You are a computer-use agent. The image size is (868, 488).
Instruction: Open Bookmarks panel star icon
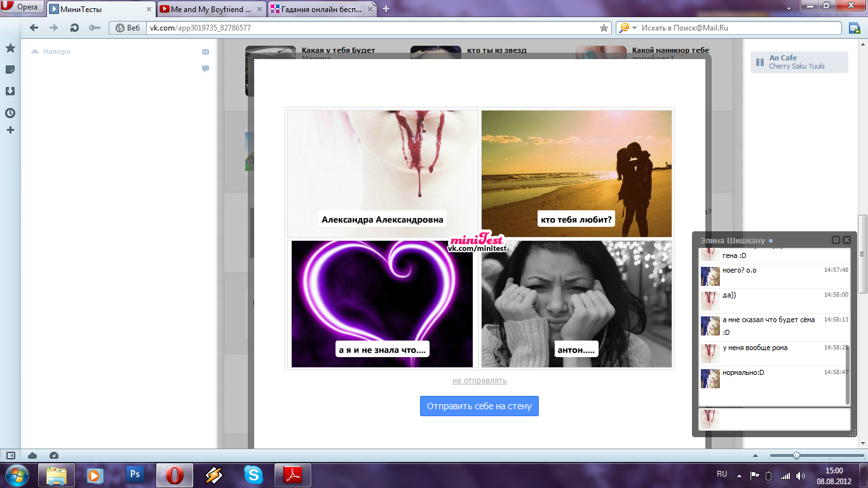pos(10,48)
